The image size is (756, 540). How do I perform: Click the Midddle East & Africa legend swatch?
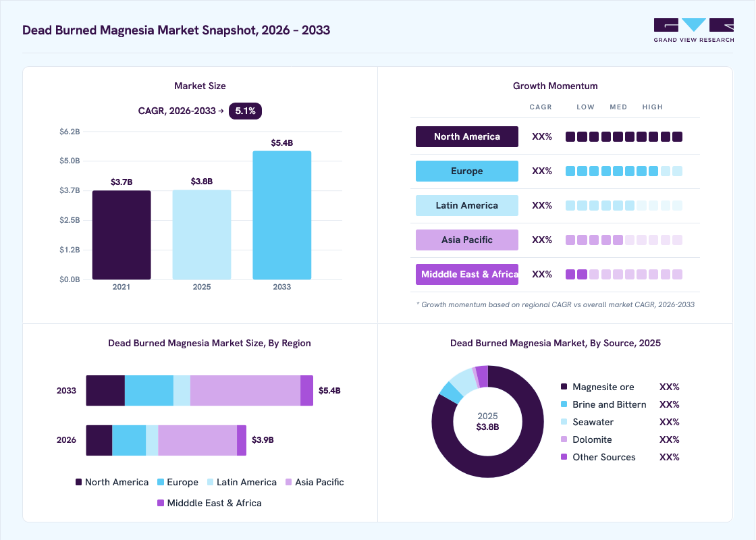click(161, 503)
